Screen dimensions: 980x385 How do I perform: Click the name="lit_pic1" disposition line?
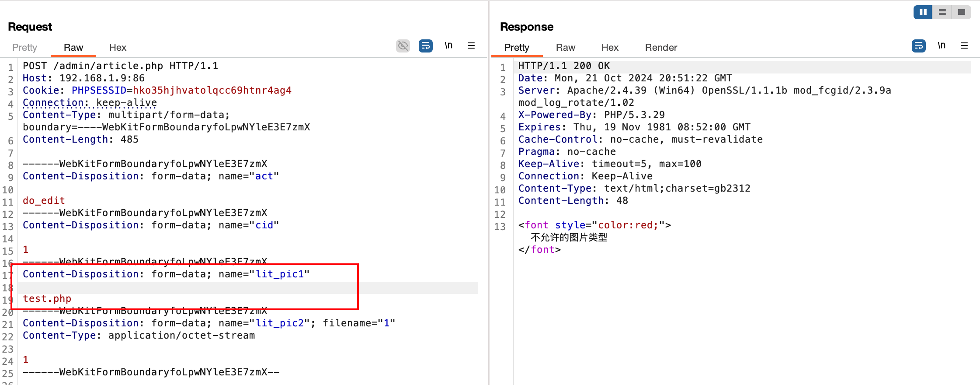[166, 274]
